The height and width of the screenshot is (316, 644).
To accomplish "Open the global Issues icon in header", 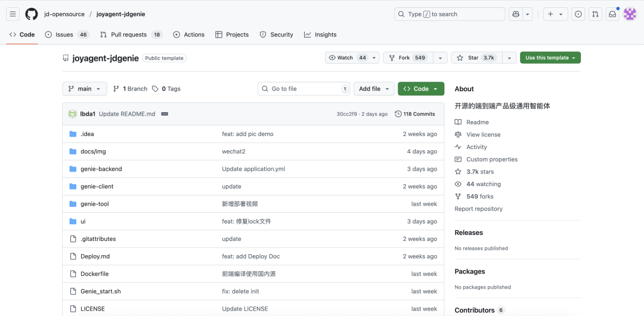I will coord(578,14).
